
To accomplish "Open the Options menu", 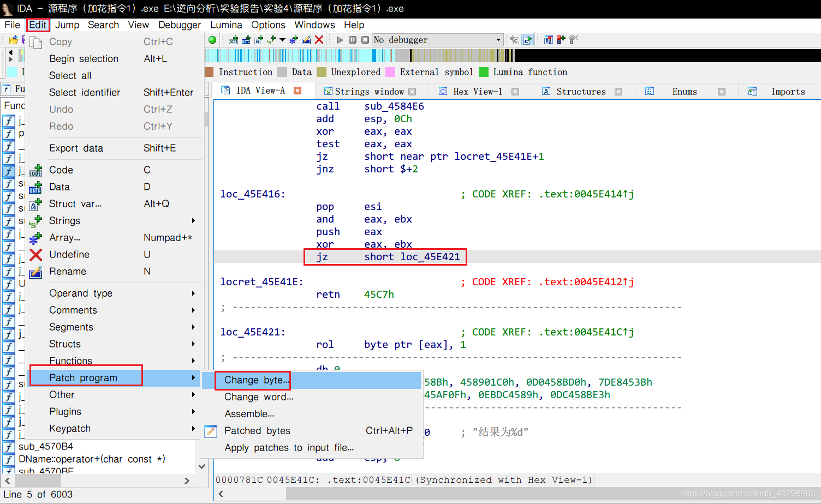I will point(268,25).
